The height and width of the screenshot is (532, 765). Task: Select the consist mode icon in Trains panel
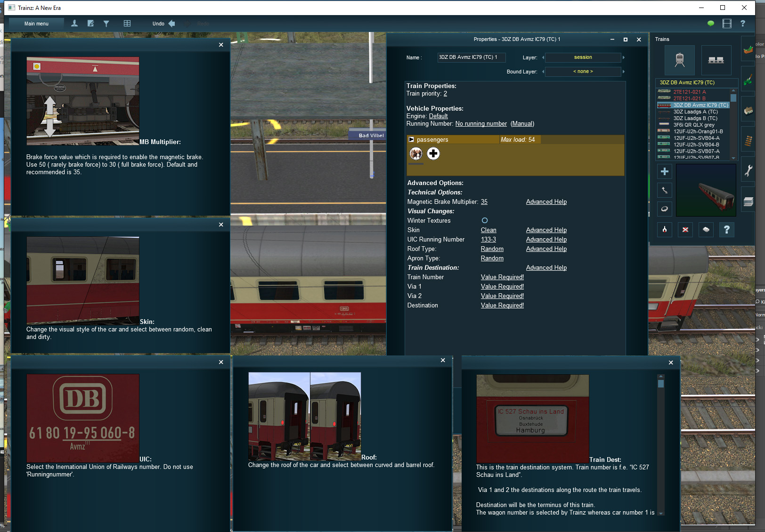pos(716,60)
